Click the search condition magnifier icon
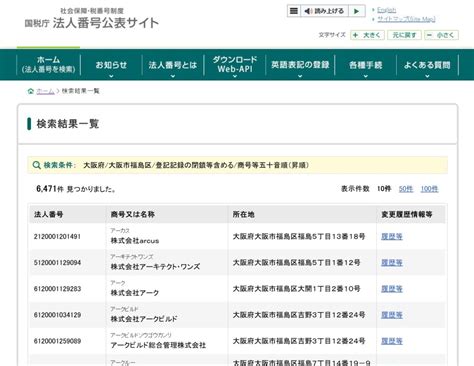Viewport: 474px width, 366px height. pos(36,165)
